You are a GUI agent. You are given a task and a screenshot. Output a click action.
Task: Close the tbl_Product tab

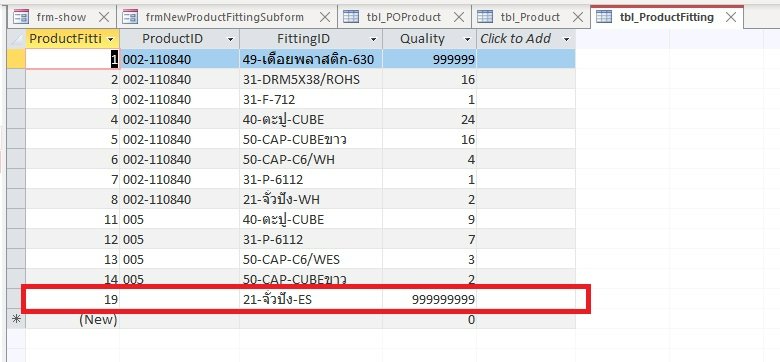[x=578, y=17]
